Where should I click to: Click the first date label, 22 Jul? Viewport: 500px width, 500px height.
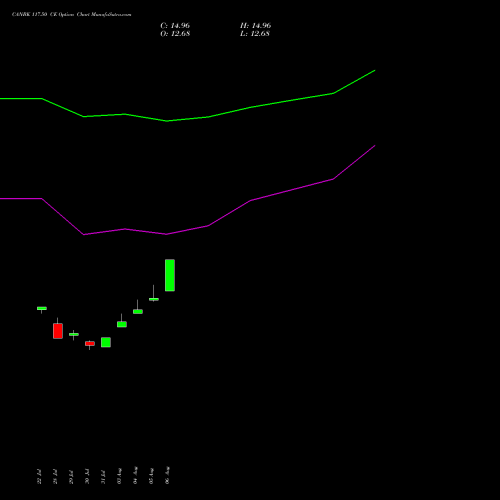click(39, 477)
